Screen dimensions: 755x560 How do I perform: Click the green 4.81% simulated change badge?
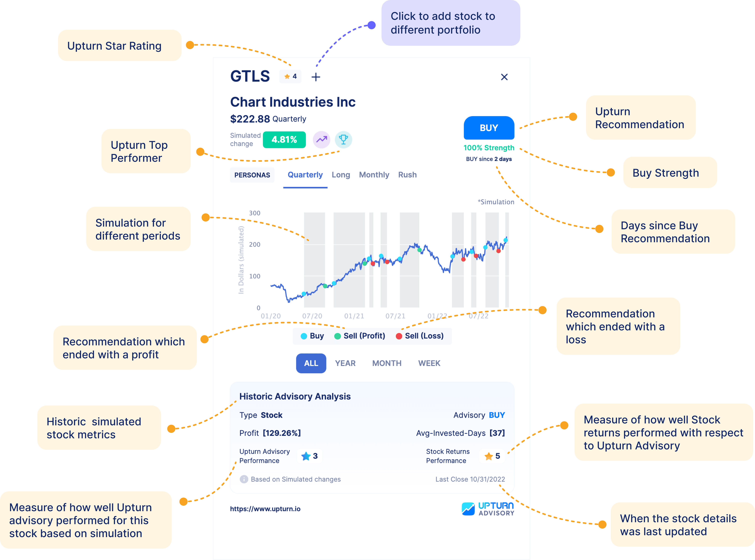click(x=284, y=140)
